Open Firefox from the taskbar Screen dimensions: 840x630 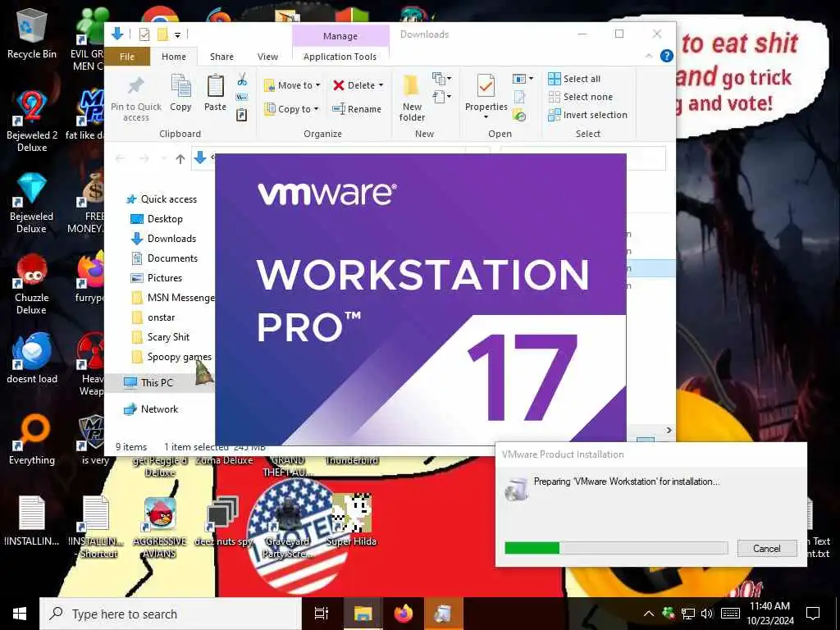pyautogui.click(x=404, y=614)
